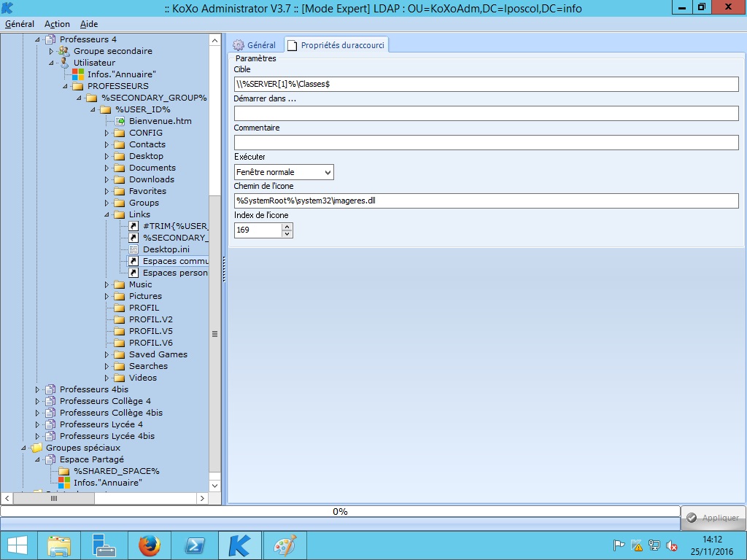747x560 pixels.
Task: Open the Windows Start button
Action: (x=18, y=545)
